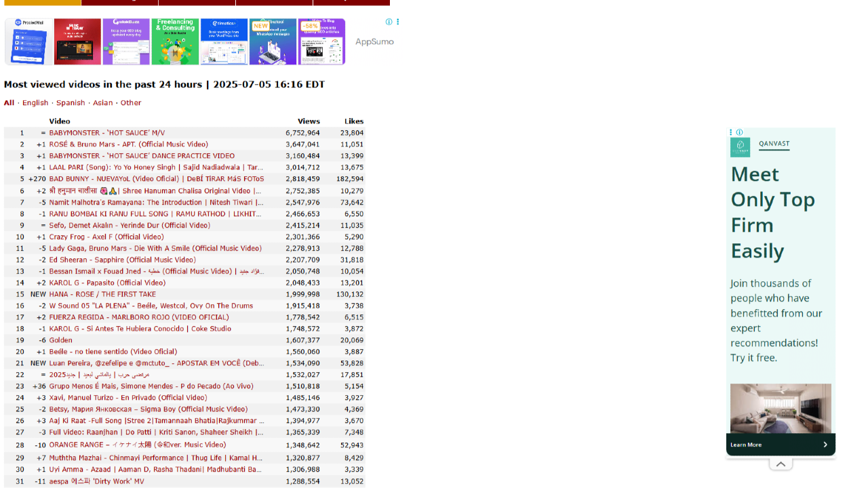
Task: Click the '+36' rank change for Grupo Menos É Mais
Action: click(39, 386)
